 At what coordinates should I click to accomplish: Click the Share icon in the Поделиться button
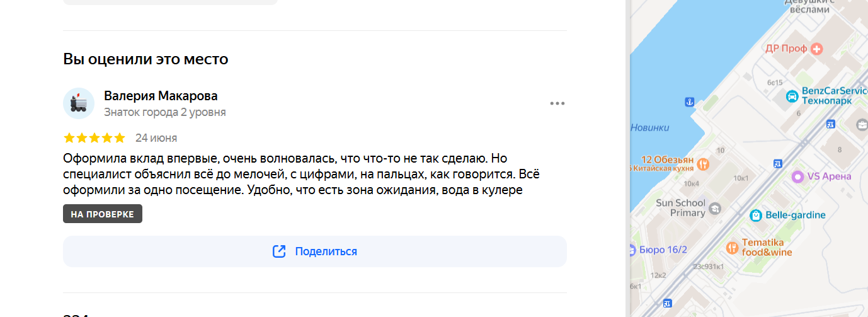point(279,251)
